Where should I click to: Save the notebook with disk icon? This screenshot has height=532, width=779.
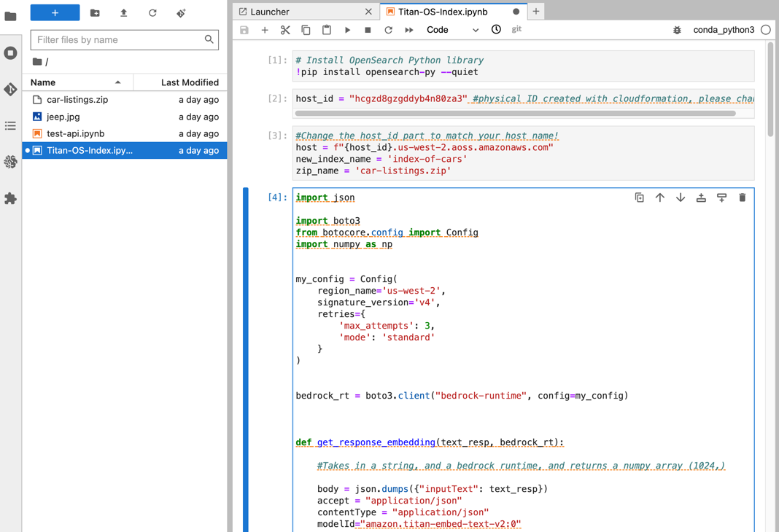[x=244, y=30]
